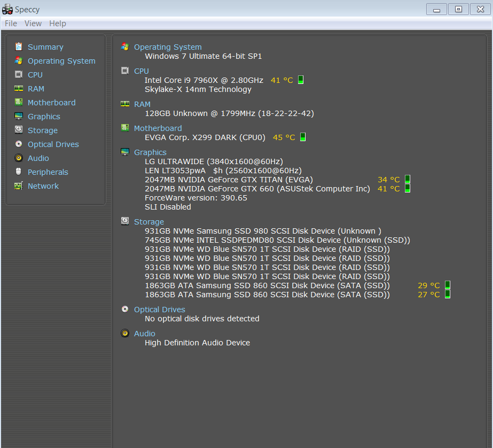The width and height of the screenshot is (493, 448).
Task: Click the temperature indicator beside 27 °C
Action: coord(448,294)
